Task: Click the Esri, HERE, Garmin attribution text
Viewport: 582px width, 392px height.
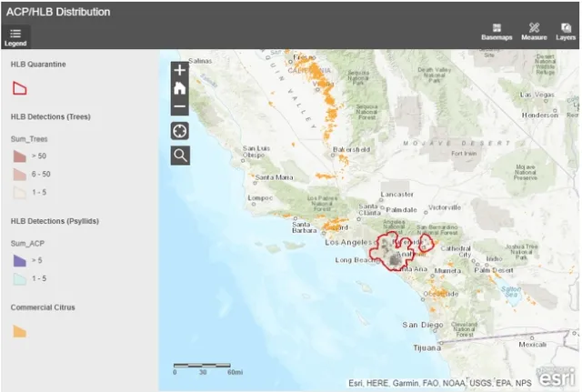Action: pyautogui.click(x=440, y=383)
